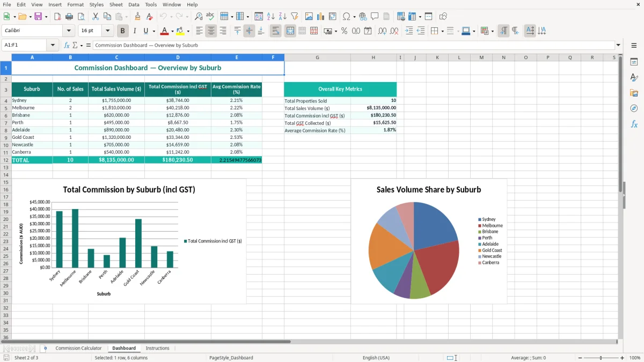Click the Clear Direct Formatting icon

[x=149, y=17]
